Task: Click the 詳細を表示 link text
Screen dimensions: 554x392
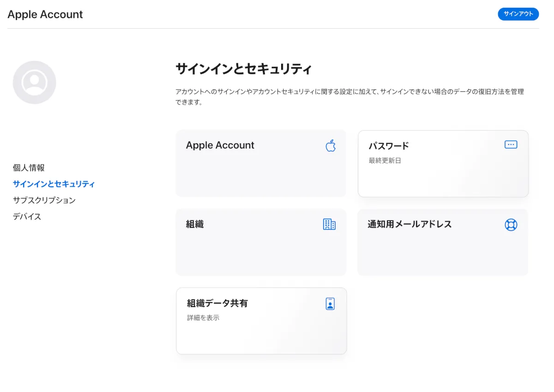Action: [203, 318]
